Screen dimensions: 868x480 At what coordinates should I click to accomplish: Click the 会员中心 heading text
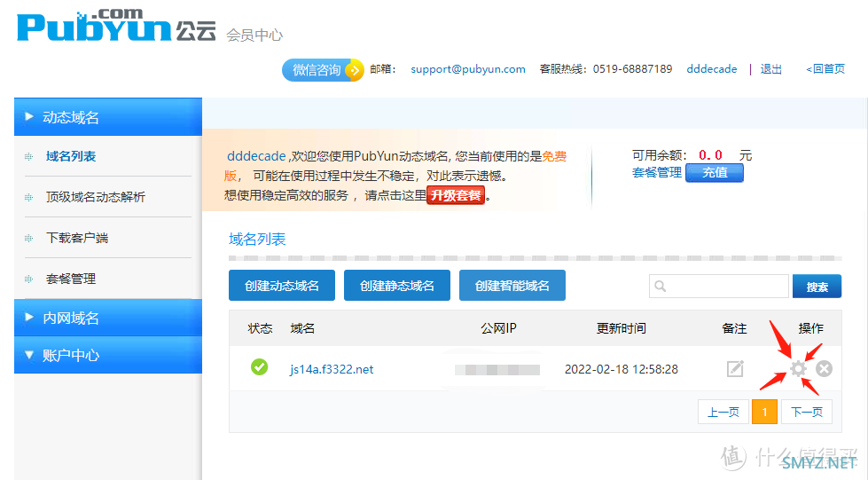pyautogui.click(x=254, y=35)
